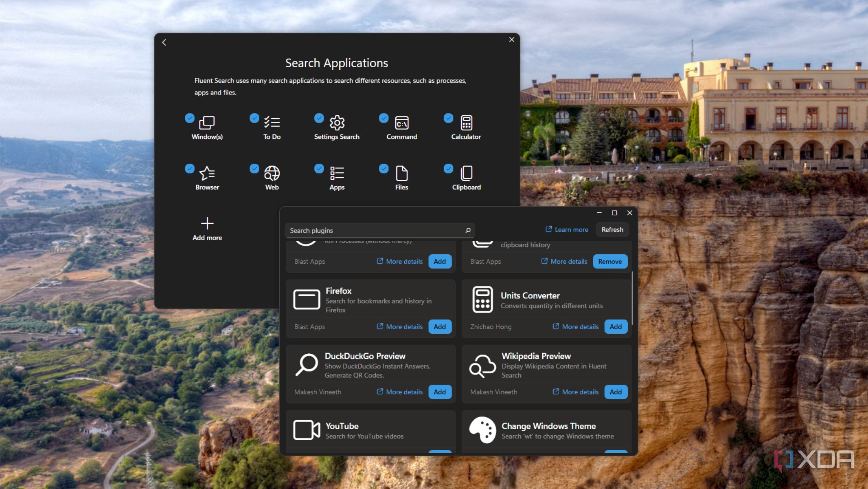Open More details for Wikipedia Preview
Viewport: 868px width, 489px height.
point(576,392)
